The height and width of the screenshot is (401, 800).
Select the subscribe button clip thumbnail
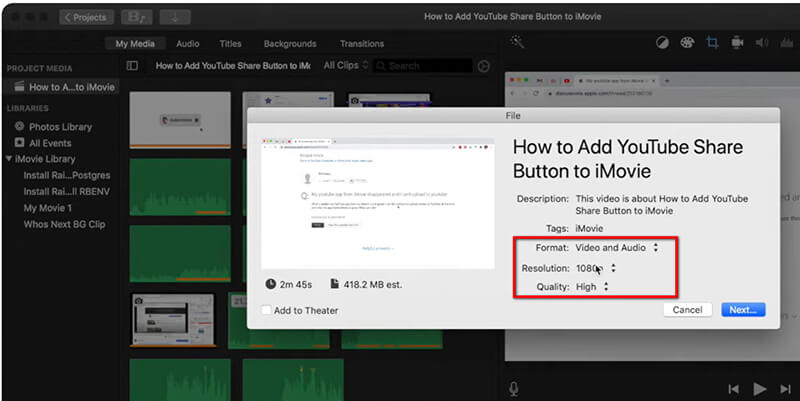180,119
